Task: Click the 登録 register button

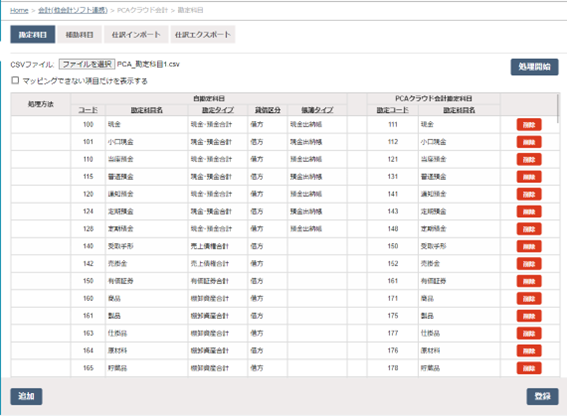Action: 542,396
